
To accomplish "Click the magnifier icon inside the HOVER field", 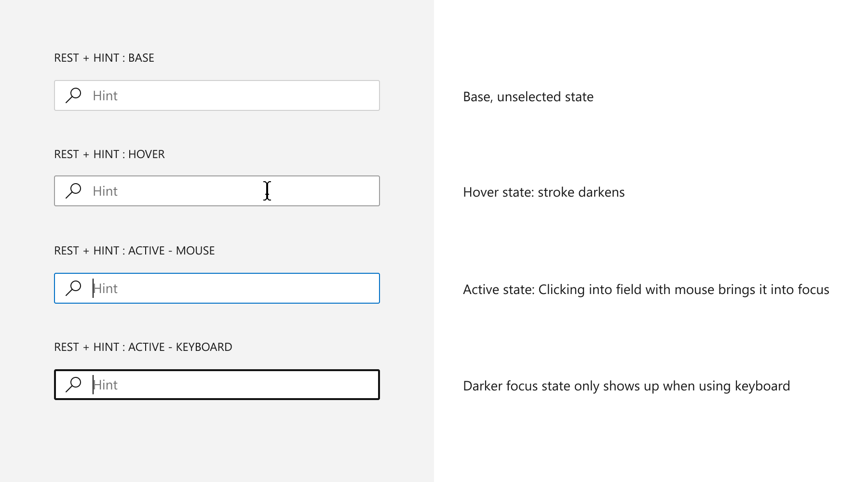I will pyautogui.click(x=74, y=191).
